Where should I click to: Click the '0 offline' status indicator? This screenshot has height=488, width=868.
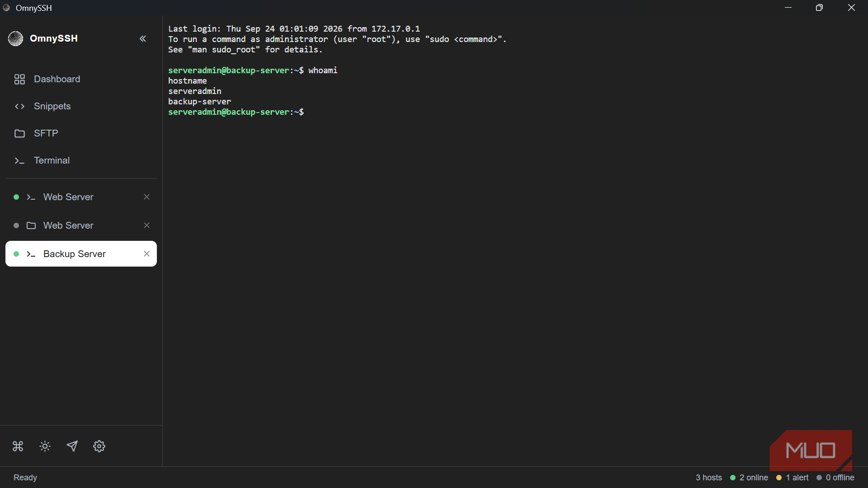click(835, 478)
